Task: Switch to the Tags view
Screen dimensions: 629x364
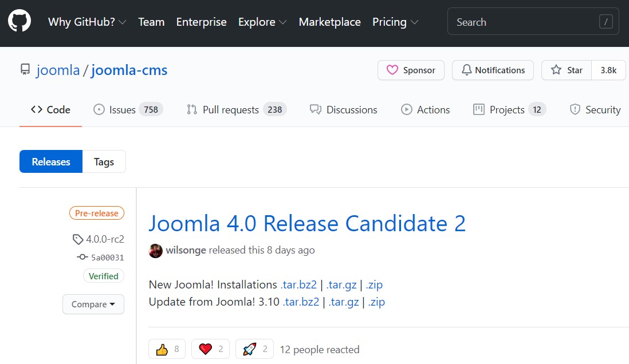Action: [x=104, y=161]
